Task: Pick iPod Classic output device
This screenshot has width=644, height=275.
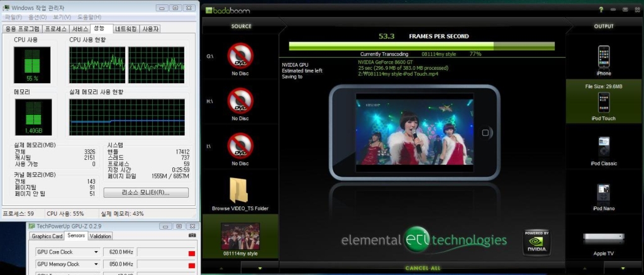Action: (x=604, y=147)
